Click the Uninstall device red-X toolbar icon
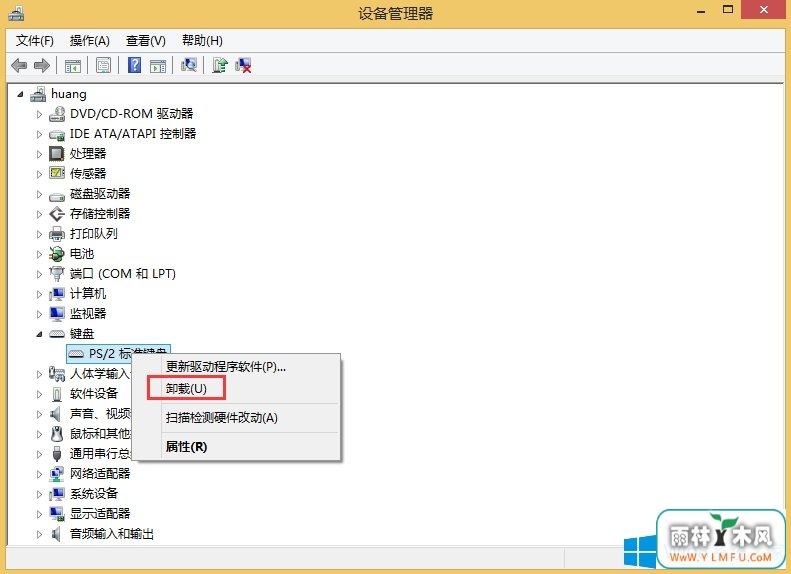791x574 pixels. point(243,65)
